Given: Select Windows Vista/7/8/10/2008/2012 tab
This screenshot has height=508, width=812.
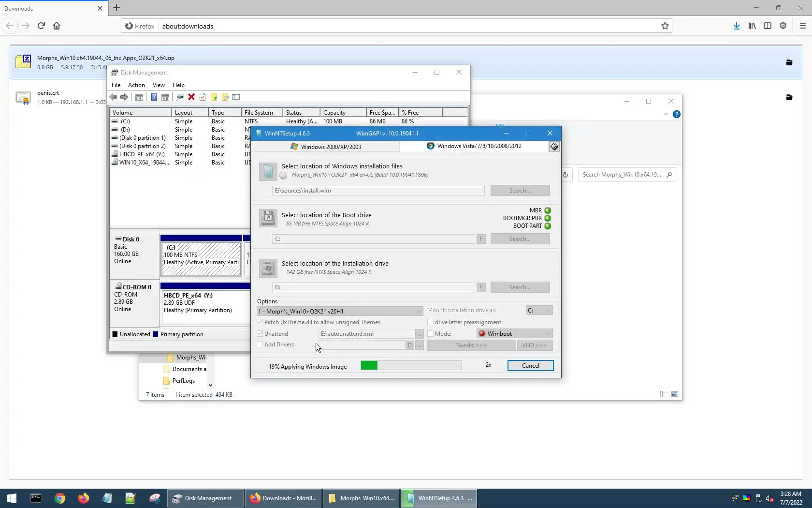Looking at the screenshot, I should 474,146.
